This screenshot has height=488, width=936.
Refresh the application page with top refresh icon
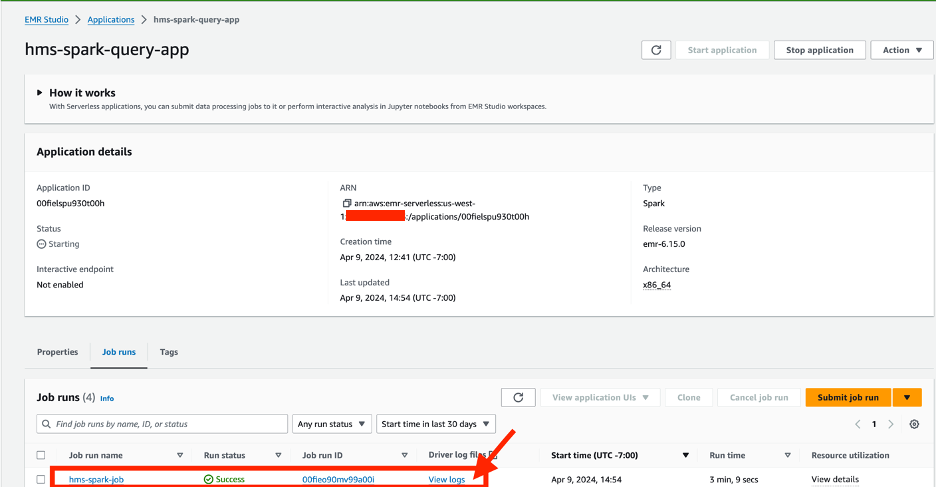pos(656,50)
